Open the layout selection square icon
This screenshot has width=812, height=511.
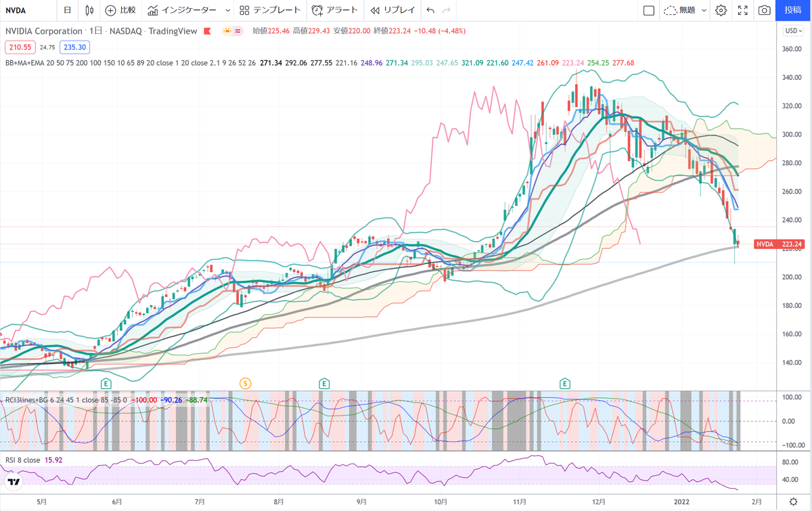[x=648, y=10]
